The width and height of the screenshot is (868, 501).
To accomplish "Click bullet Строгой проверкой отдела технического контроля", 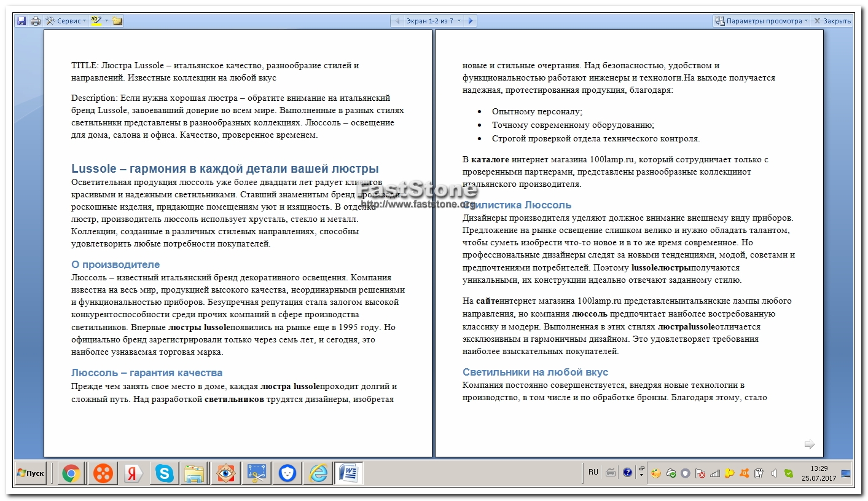I will (x=596, y=138).
